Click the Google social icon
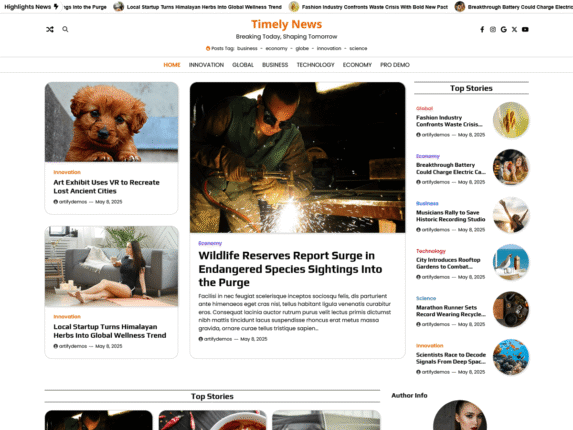Screen dimensions: 573x430 click(x=504, y=30)
